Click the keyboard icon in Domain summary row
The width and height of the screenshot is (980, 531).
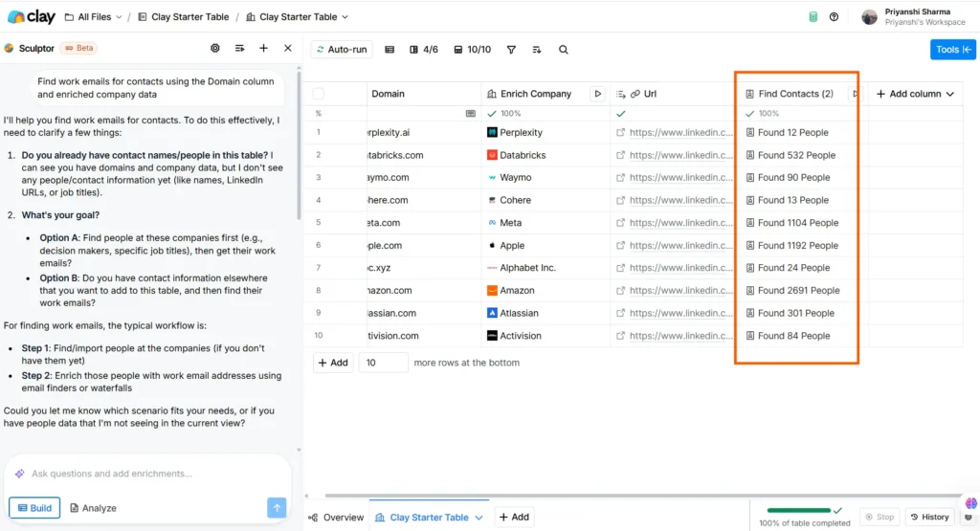point(471,114)
